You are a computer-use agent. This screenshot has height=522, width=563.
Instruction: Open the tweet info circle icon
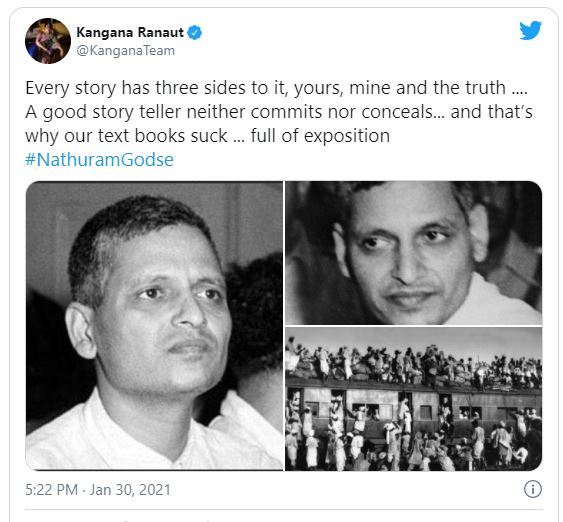(532, 489)
